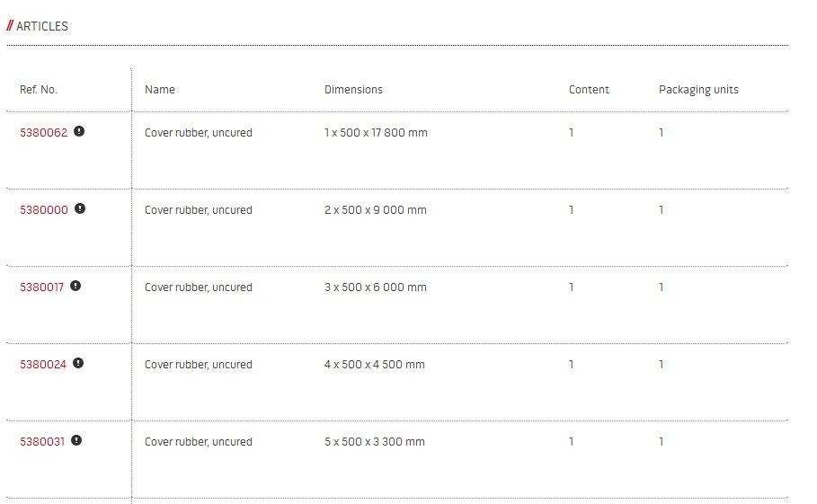Click the Ref. No. column header

39,90
